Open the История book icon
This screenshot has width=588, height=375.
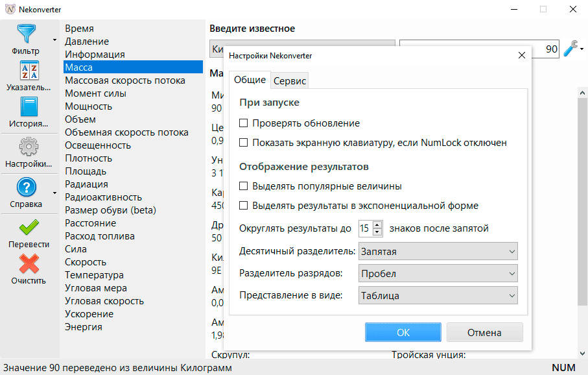(x=29, y=106)
